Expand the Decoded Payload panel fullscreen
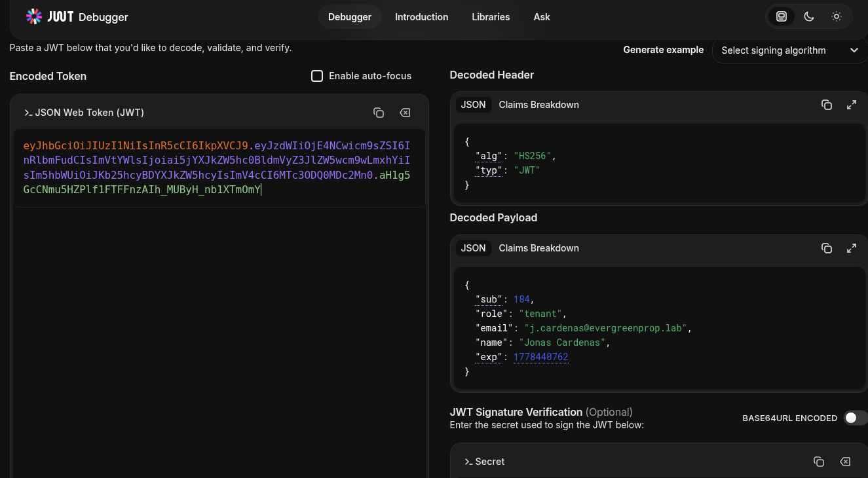Image resolution: width=868 pixels, height=478 pixels. pyautogui.click(x=852, y=248)
